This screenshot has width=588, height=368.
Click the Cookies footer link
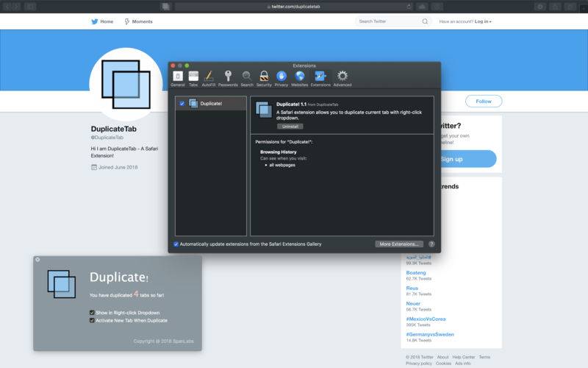coord(444,364)
